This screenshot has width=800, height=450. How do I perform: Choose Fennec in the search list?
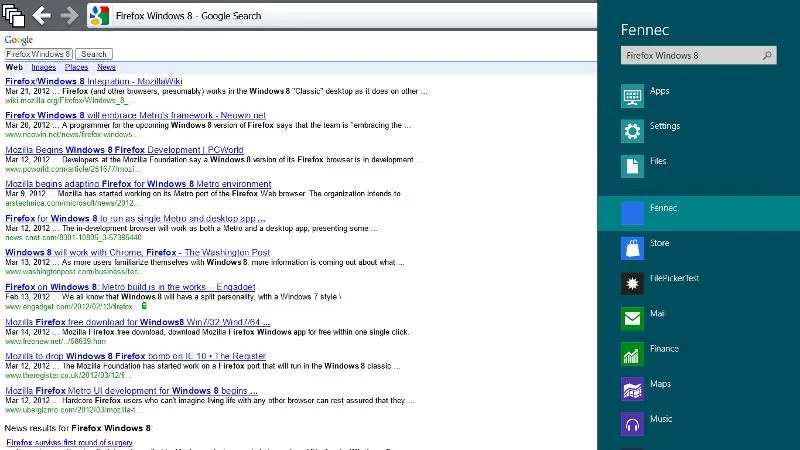click(663, 209)
